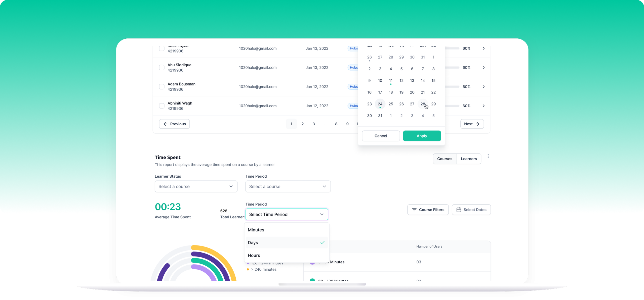Choose Hours from the dropdown list
This screenshot has height=300, width=644.
(x=254, y=255)
